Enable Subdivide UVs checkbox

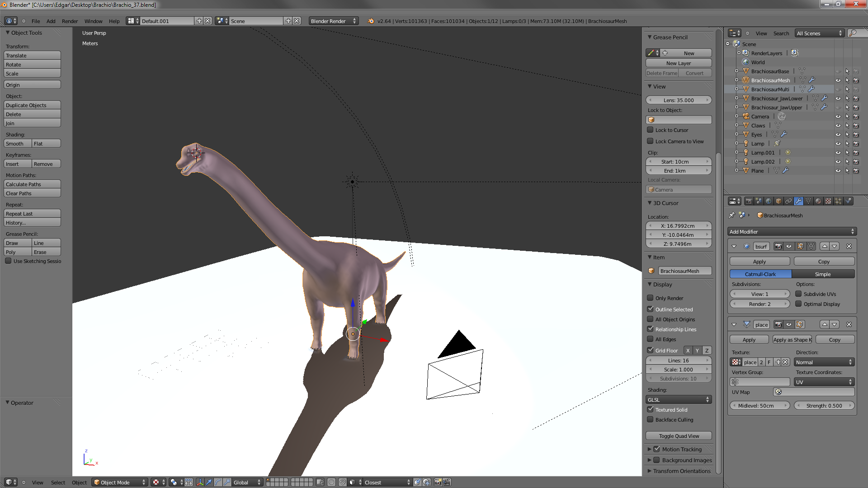[x=798, y=294]
